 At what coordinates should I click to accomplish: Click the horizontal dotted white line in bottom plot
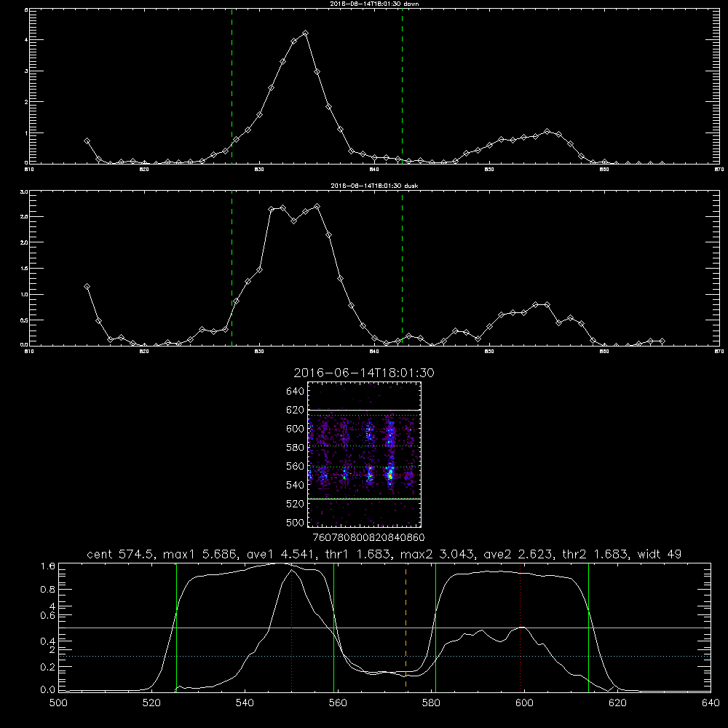[x=384, y=657]
